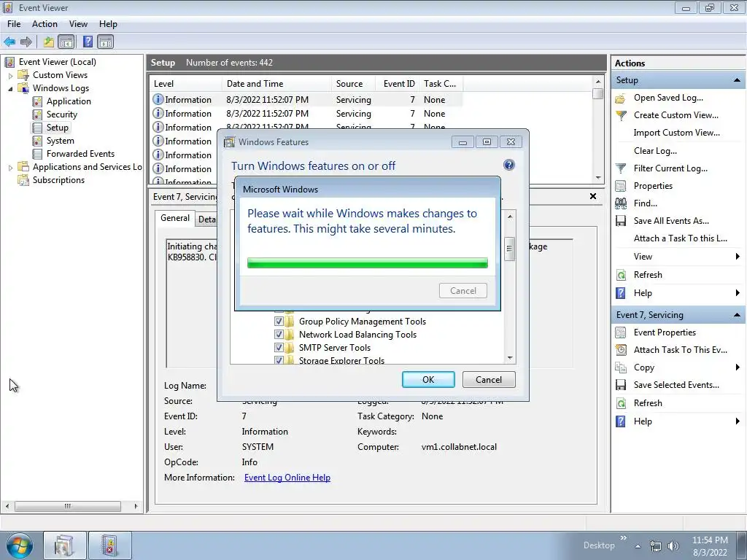Click the clock in the taskbar
Viewport: 747px width, 560px height.
click(710, 546)
